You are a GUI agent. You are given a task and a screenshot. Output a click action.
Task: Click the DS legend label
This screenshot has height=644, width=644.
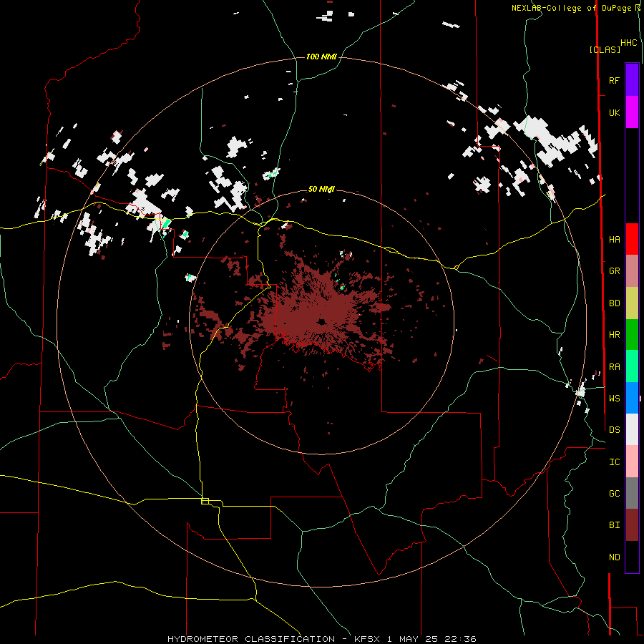click(x=615, y=429)
